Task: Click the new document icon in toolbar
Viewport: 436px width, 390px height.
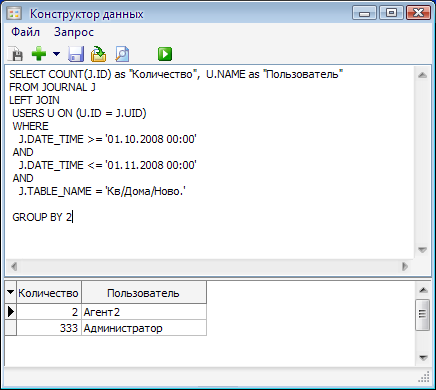Action: pos(16,54)
